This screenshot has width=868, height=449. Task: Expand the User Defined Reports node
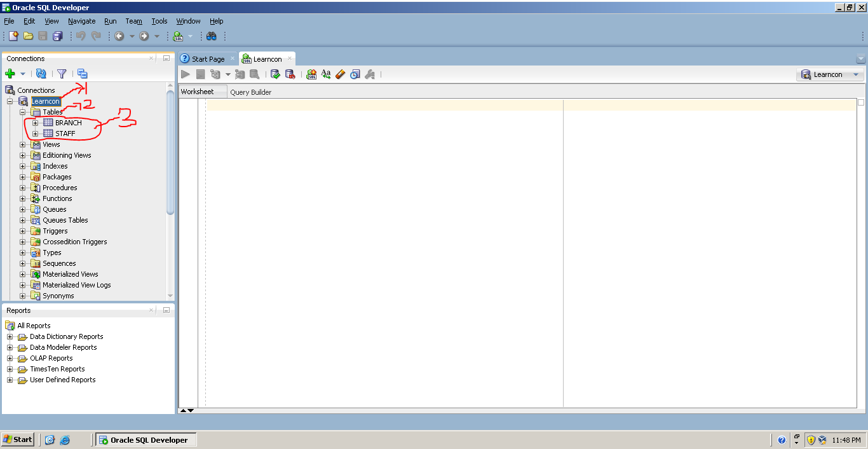(10, 380)
